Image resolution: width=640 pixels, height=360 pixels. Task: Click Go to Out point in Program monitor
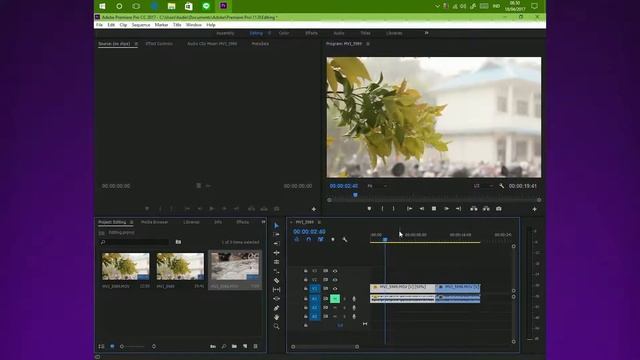click(458, 209)
